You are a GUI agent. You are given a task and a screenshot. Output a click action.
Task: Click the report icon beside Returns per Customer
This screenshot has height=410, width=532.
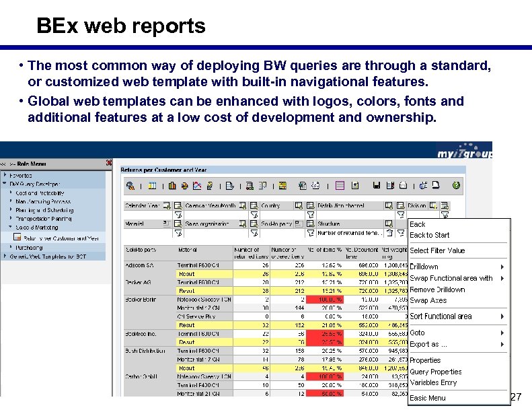tap(17, 237)
